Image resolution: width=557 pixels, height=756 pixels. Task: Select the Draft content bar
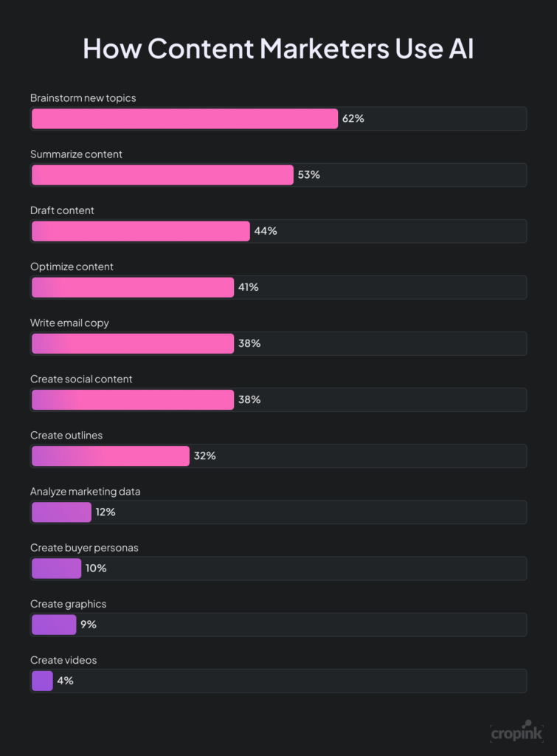click(x=141, y=231)
